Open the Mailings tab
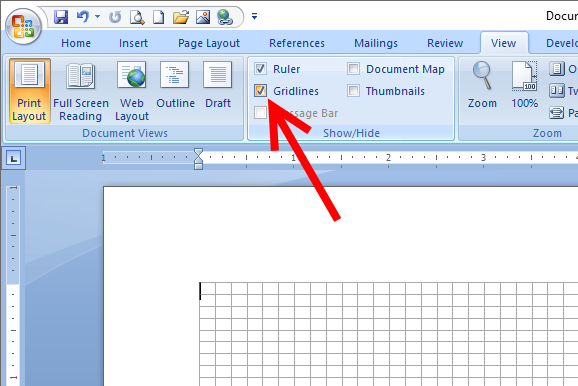Image resolution: width=578 pixels, height=386 pixels. (x=376, y=43)
